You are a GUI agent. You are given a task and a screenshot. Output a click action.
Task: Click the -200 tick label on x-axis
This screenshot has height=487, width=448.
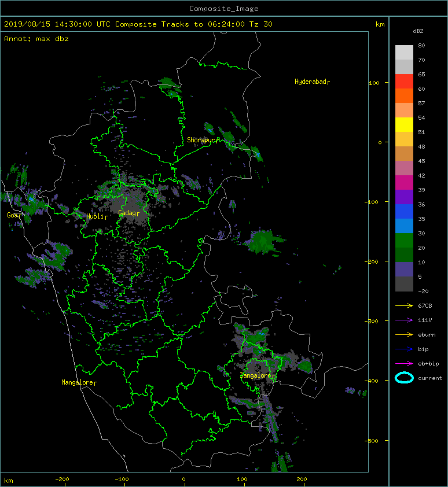(62, 479)
